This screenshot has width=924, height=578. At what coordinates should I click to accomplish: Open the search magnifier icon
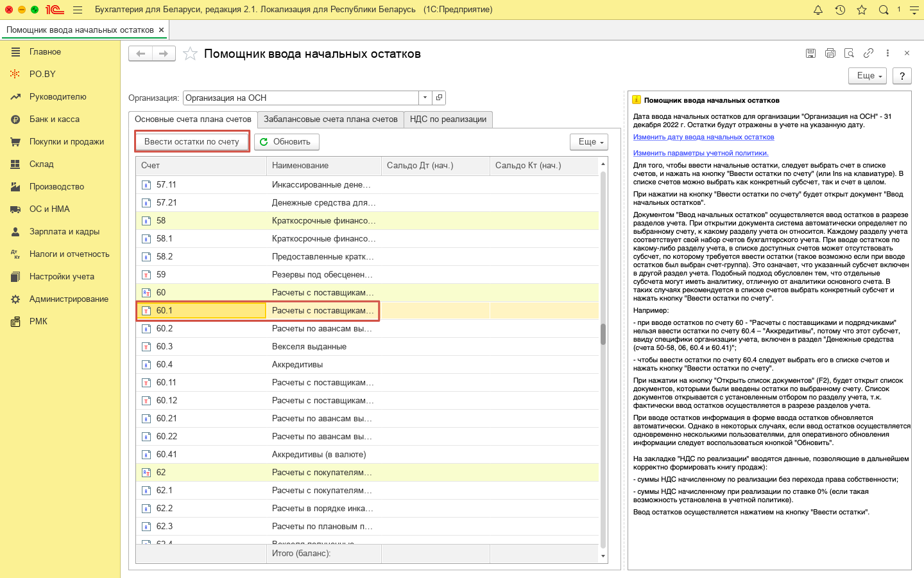click(x=884, y=10)
